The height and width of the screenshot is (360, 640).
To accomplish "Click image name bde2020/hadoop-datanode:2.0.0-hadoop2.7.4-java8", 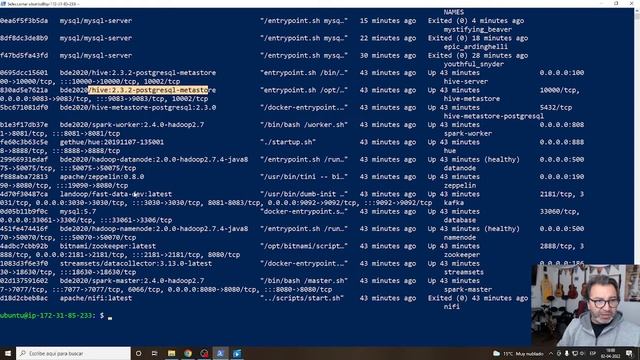I will pos(154,159).
